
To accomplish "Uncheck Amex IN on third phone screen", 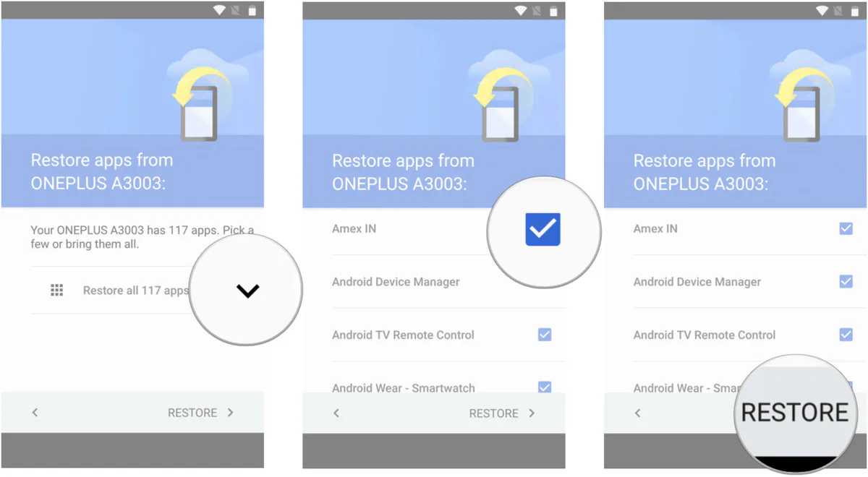I will point(846,228).
